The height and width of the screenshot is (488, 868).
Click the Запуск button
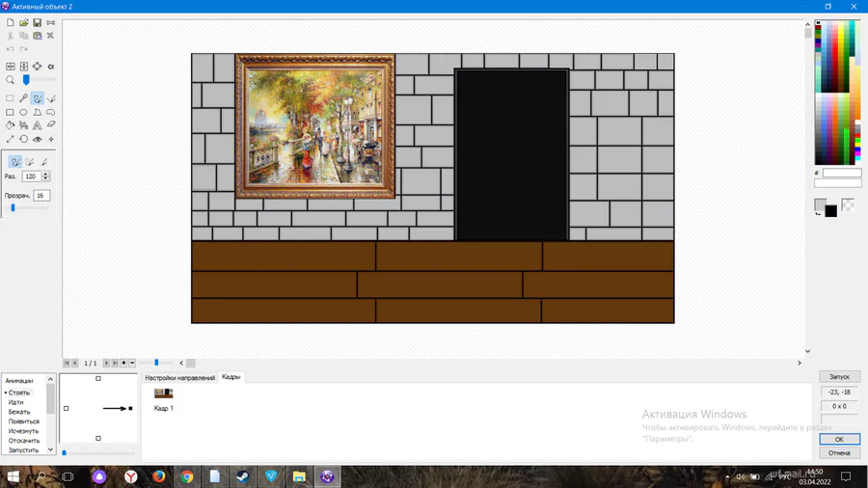[x=839, y=377]
